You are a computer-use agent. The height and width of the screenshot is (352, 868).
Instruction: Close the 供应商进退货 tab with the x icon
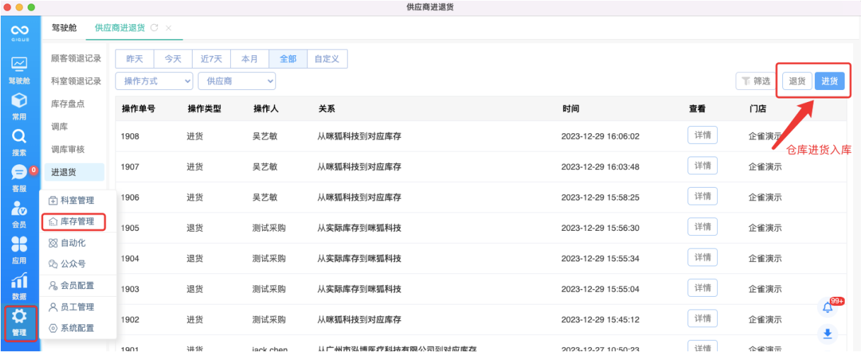[169, 28]
